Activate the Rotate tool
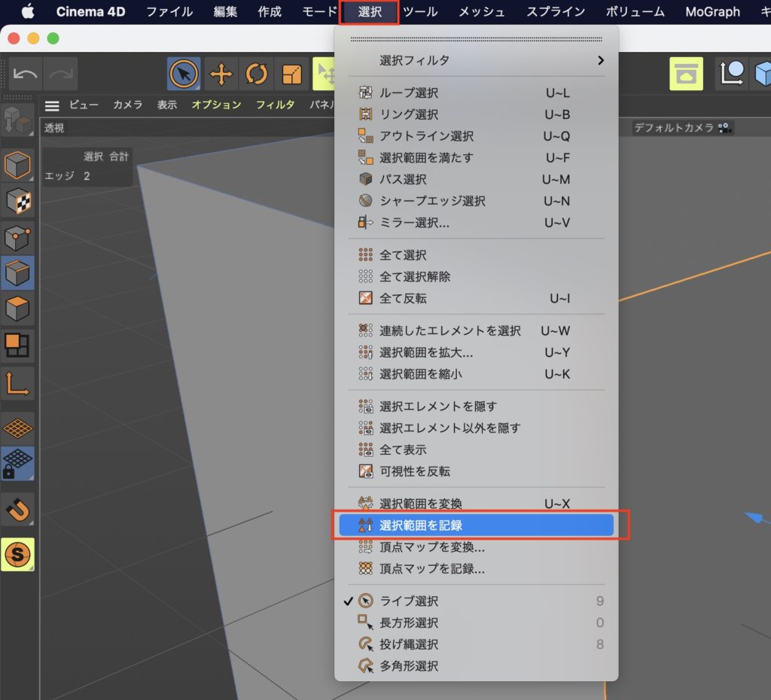Image resolution: width=771 pixels, height=700 pixels. pyautogui.click(x=257, y=75)
